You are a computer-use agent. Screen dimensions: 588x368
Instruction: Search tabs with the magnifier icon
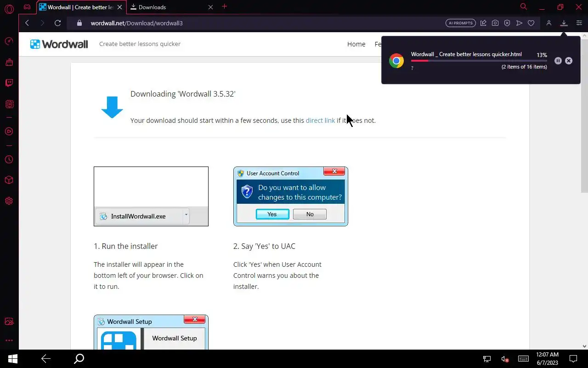coord(524,7)
